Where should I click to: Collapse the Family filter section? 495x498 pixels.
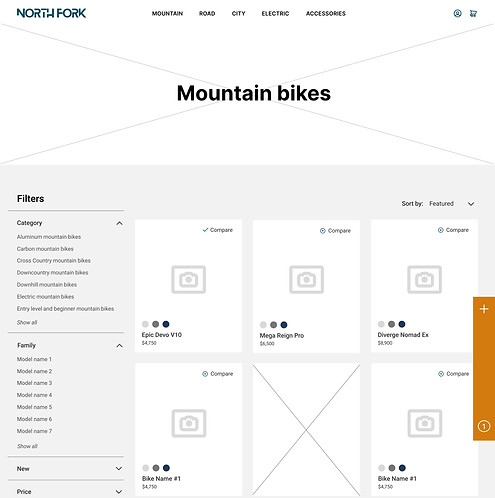(119, 346)
